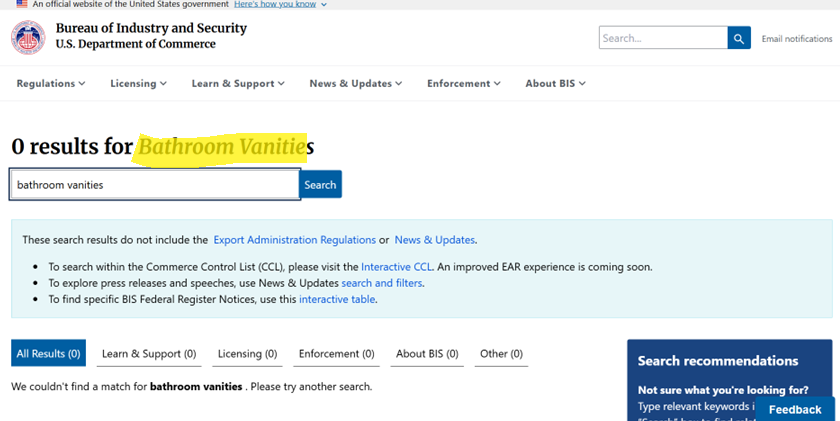Expand "Here's how you know" banner
The height and width of the screenshot is (421, 840).
click(280, 4)
